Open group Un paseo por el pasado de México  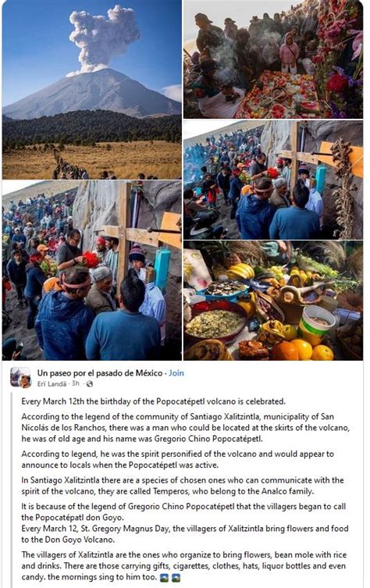pos(100,373)
